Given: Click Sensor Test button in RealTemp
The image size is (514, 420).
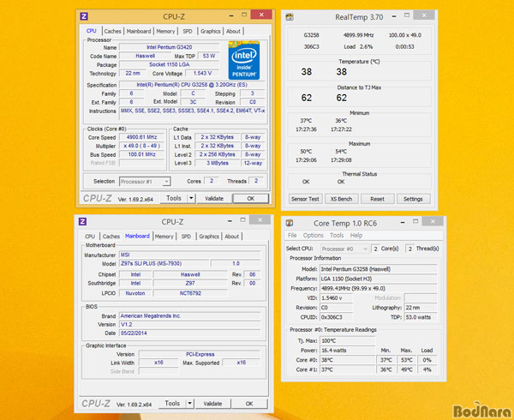Looking at the screenshot, I should [305, 199].
